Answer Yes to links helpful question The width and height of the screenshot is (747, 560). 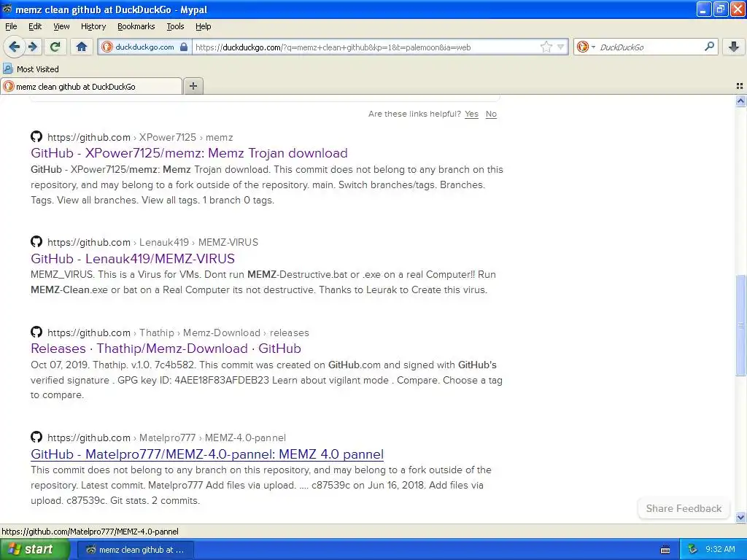471,114
